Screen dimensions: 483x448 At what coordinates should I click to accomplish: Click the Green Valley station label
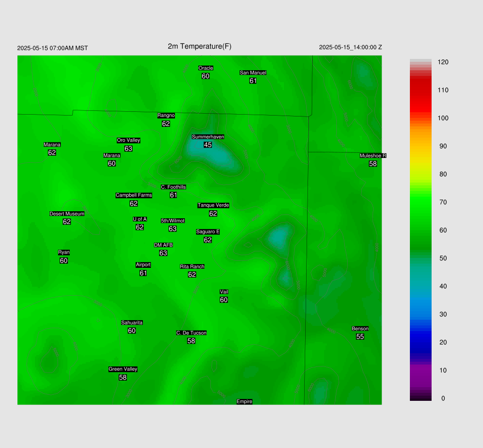(x=123, y=369)
